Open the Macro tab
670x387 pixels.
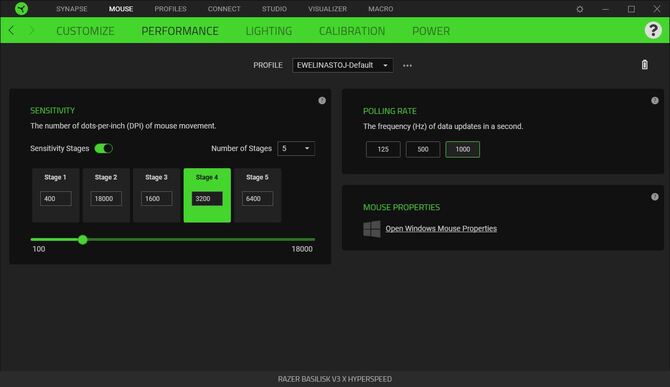[381, 9]
